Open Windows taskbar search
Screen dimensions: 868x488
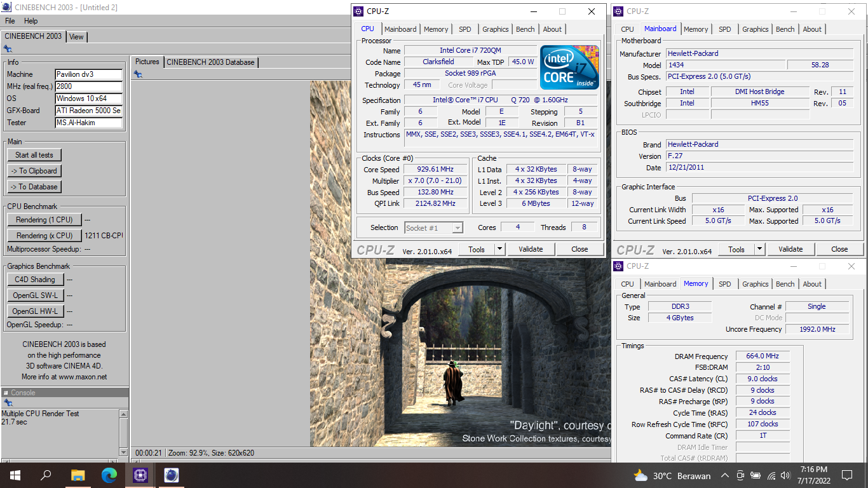pos(46,475)
